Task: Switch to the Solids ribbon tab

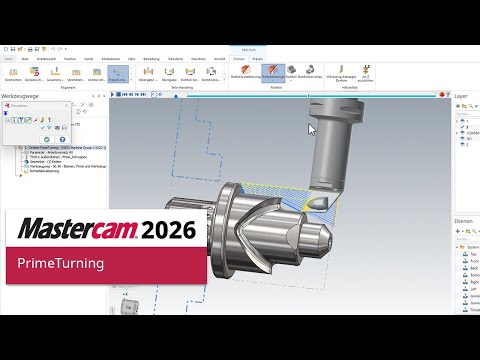Action: (x=89, y=59)
